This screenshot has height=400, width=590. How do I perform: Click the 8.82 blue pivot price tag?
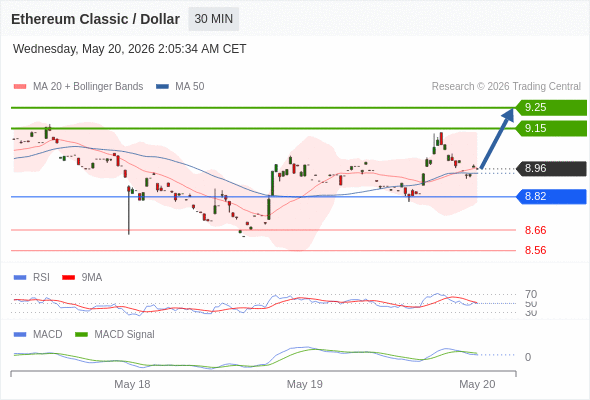pyautogui.click(x=551, y=196)
